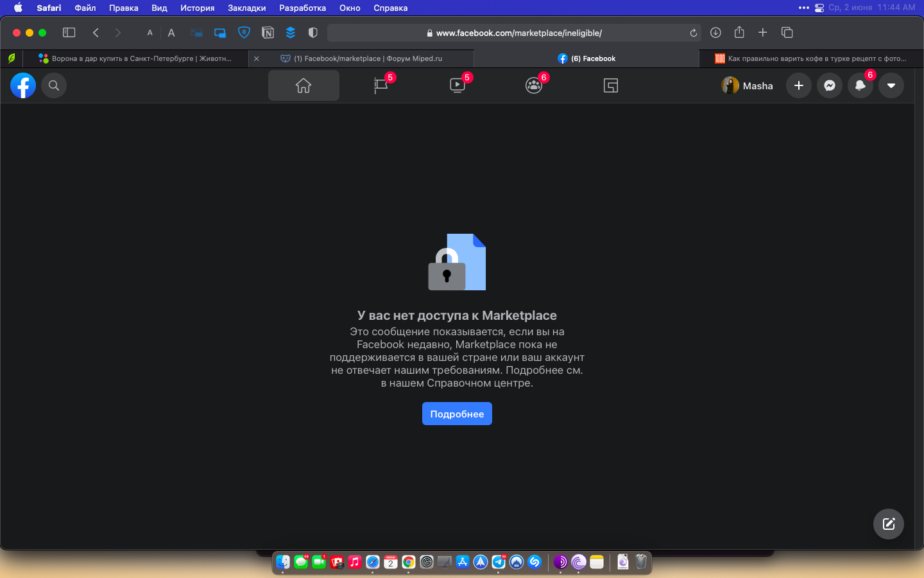Open the История menu
Screen dimensions: 924x578
(198, 8)
